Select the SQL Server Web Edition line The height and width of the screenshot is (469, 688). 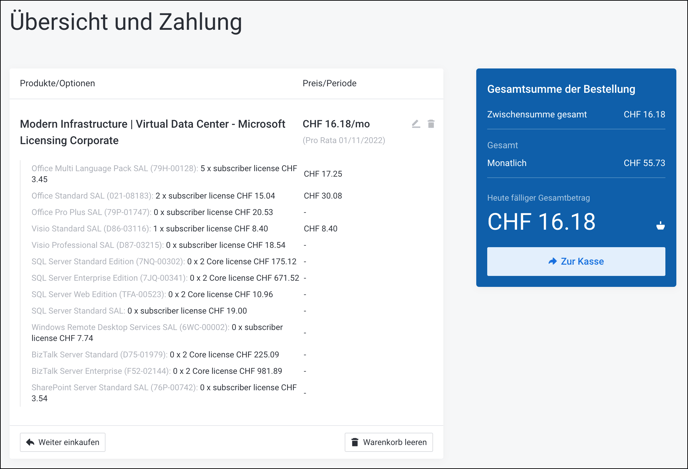click(x=152, y=294)
